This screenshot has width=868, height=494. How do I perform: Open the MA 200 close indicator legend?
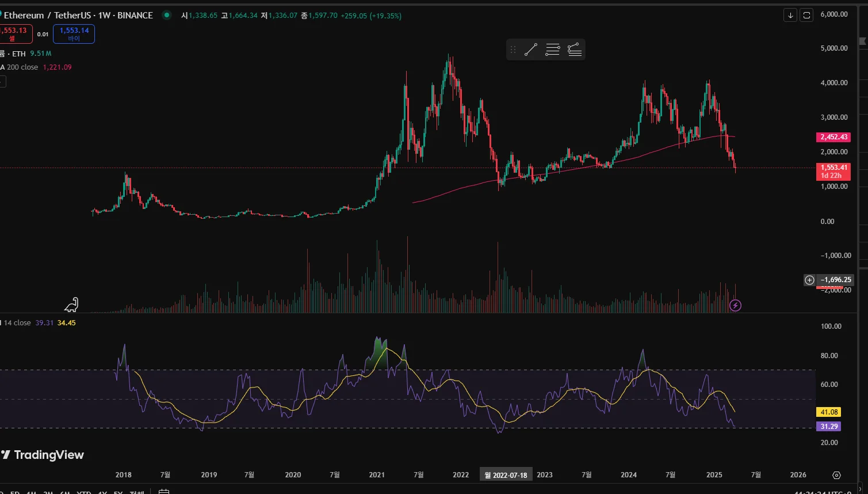point(36,67)
